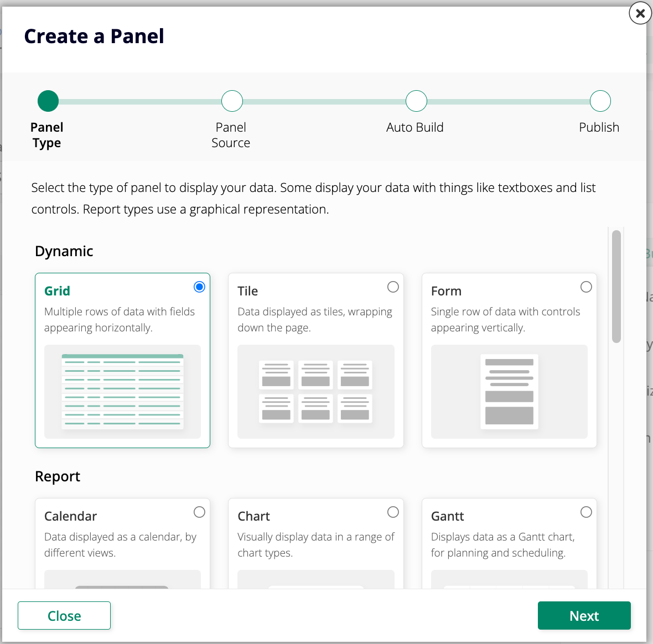
Task: Select the Calendar panel type radio button
Action: [x=199, y=512]
